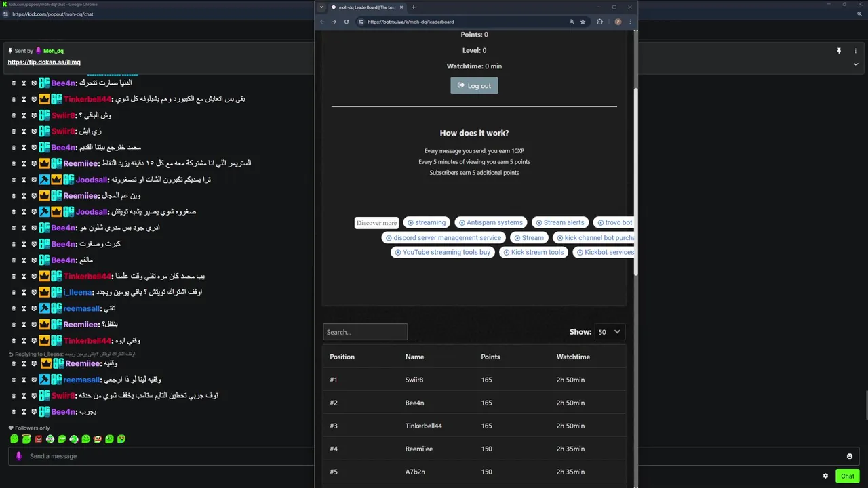Open the discord server management service tag

coord(443,237)
